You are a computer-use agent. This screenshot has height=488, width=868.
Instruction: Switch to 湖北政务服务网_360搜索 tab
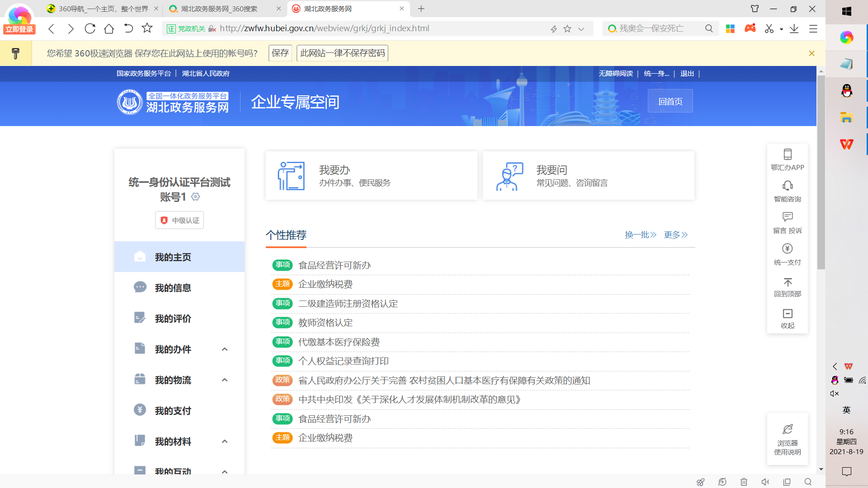click(x=219, y=9)
